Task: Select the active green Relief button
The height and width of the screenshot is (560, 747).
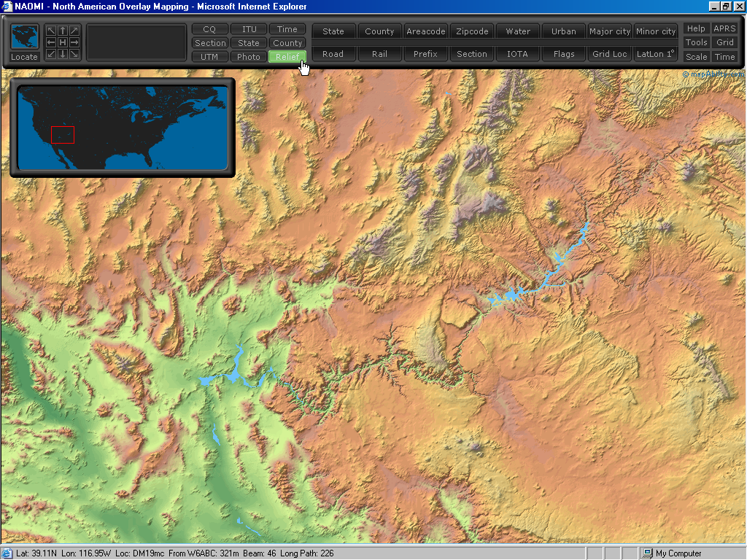Action: (287, 57)
